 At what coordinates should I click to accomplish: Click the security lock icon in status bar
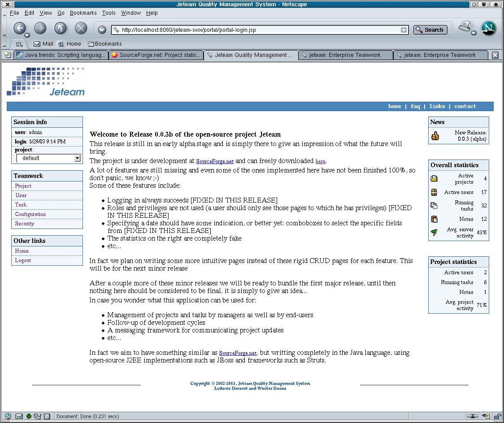point(498,416)
